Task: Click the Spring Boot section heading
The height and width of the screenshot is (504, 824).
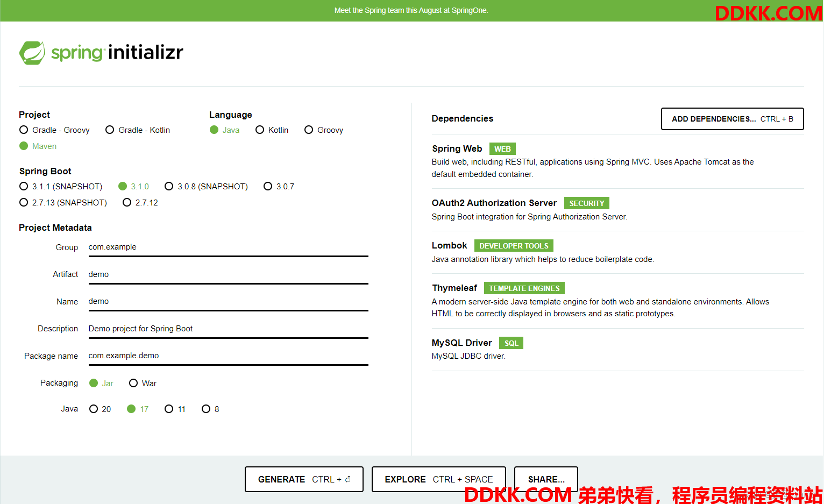Action: pos(45,171)
